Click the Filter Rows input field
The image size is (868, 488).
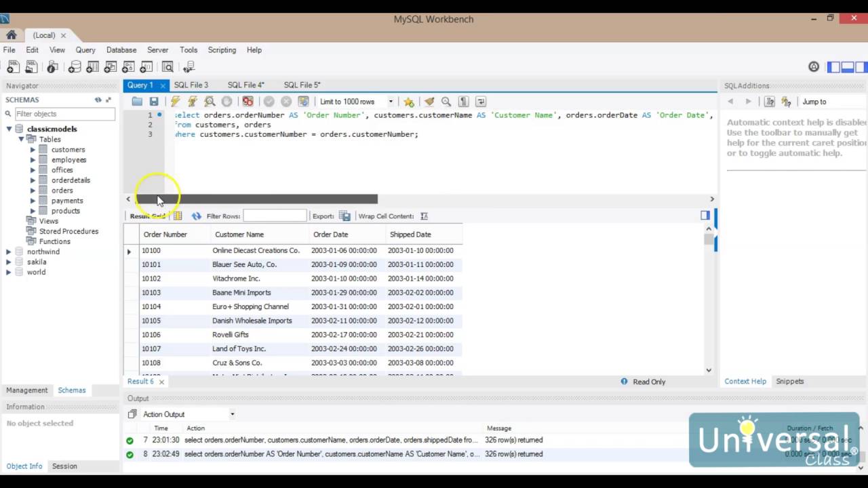(x=275, y=216)
